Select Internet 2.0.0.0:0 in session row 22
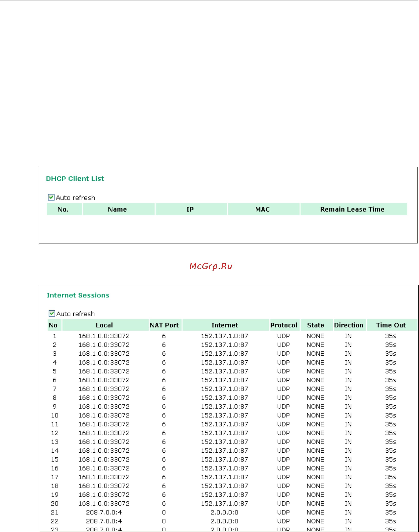Screen dimensions: 419x532 coord(224,521)
